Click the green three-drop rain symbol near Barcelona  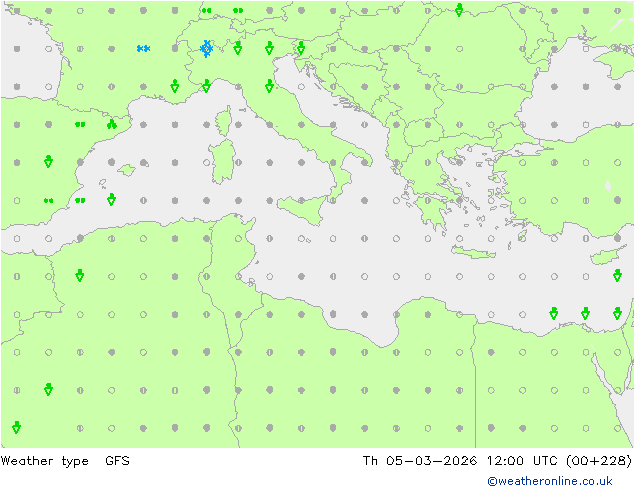pos(112,124)
